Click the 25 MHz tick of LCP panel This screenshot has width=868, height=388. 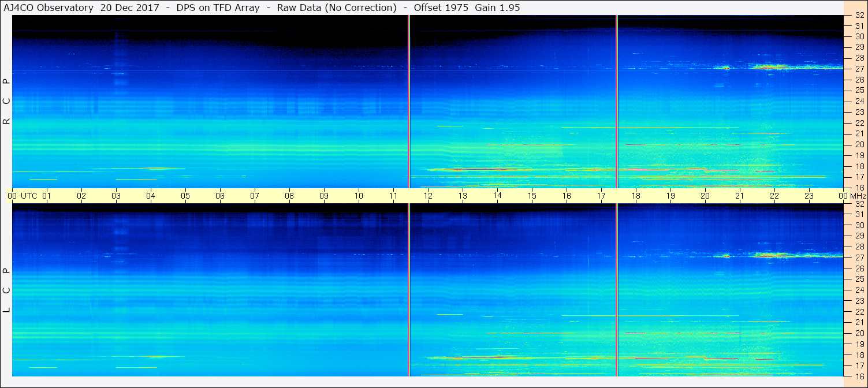tap(859, 279)
